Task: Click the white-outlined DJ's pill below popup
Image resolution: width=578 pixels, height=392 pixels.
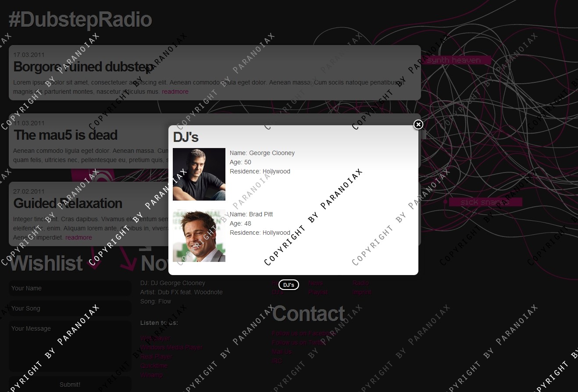Action: coord(289,285)
